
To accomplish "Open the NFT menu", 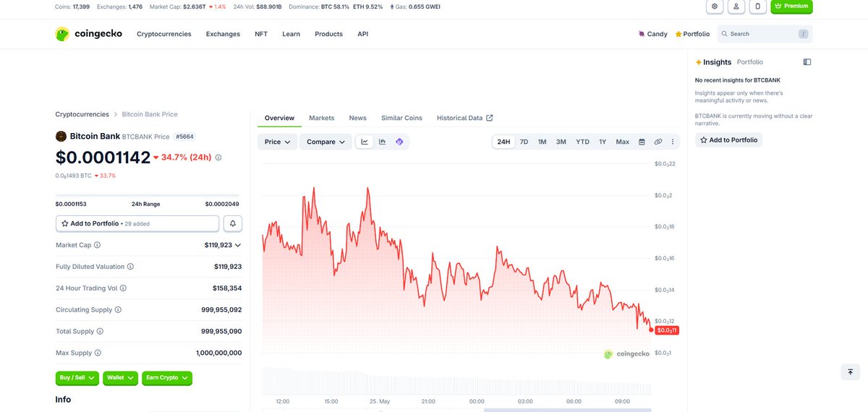I will (x=261, y=34).
